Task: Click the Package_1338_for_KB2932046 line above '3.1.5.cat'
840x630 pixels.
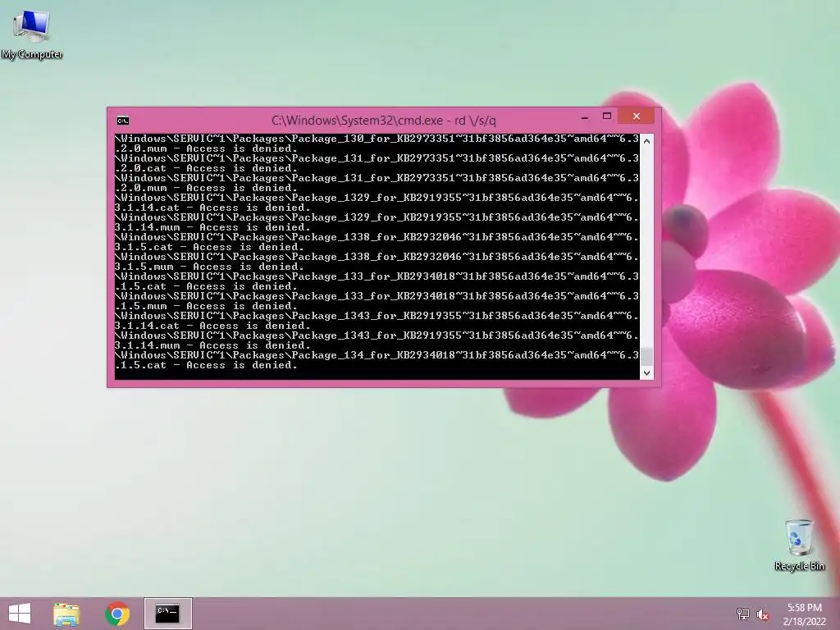Action: [x=377, y=237]
